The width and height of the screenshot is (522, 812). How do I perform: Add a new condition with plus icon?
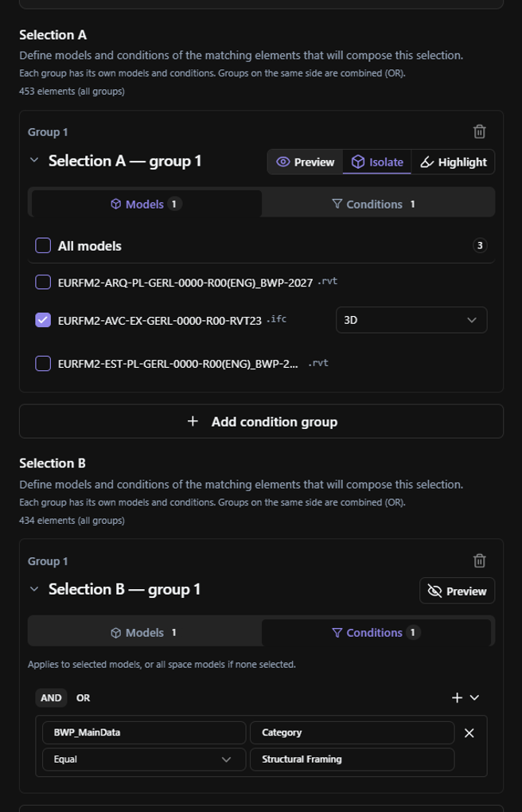coord(457,697)
